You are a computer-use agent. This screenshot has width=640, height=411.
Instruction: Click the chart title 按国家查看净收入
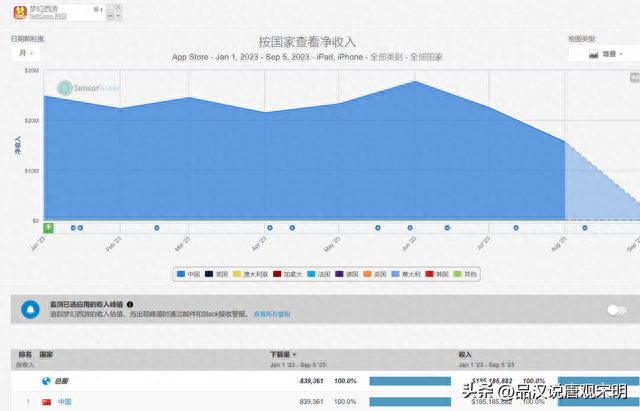click(x=307, y=42)
